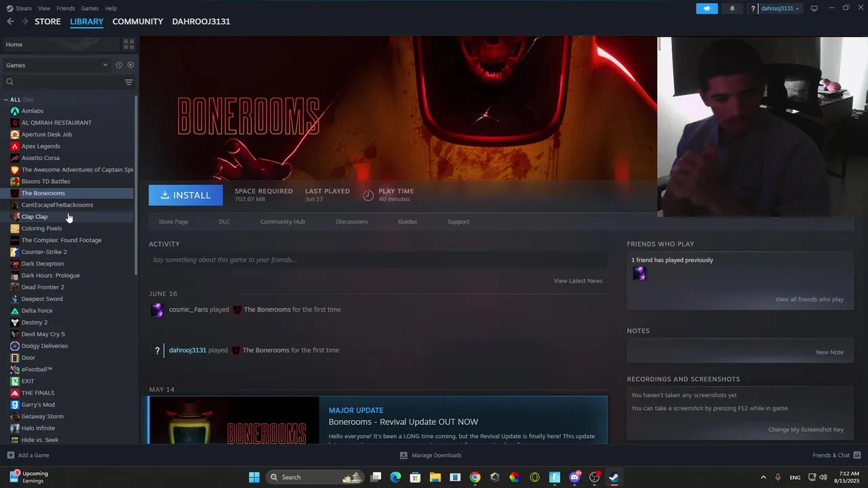868x488 pixels.
Task: Click the Assetto Corsa game icon
Action: tap(15, 158)
